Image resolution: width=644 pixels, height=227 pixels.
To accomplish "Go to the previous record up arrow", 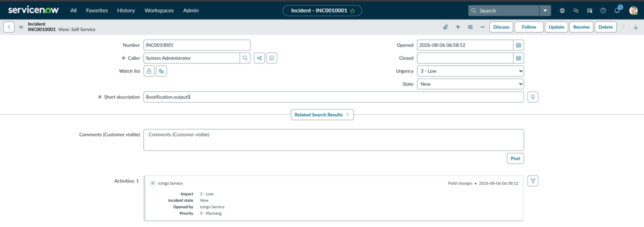I will click(623, 27).
